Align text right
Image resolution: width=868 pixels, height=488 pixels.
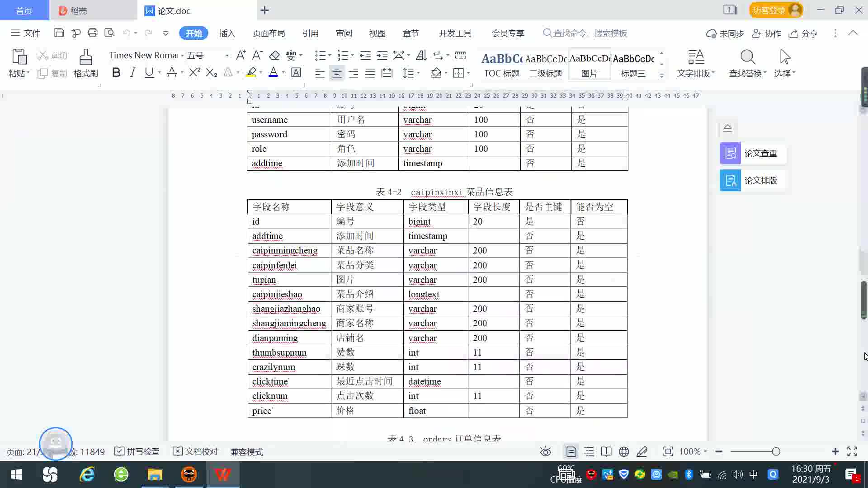(354, 73)
